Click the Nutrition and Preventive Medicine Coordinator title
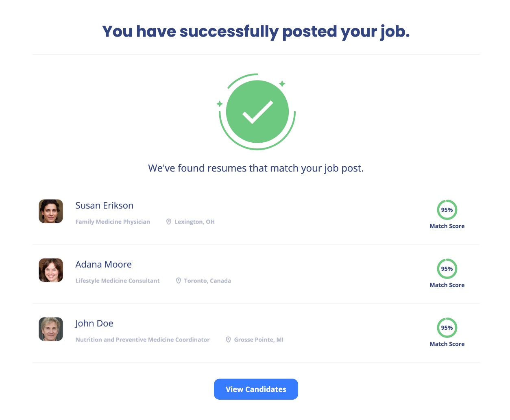510x420 pixels. point(143,339)
